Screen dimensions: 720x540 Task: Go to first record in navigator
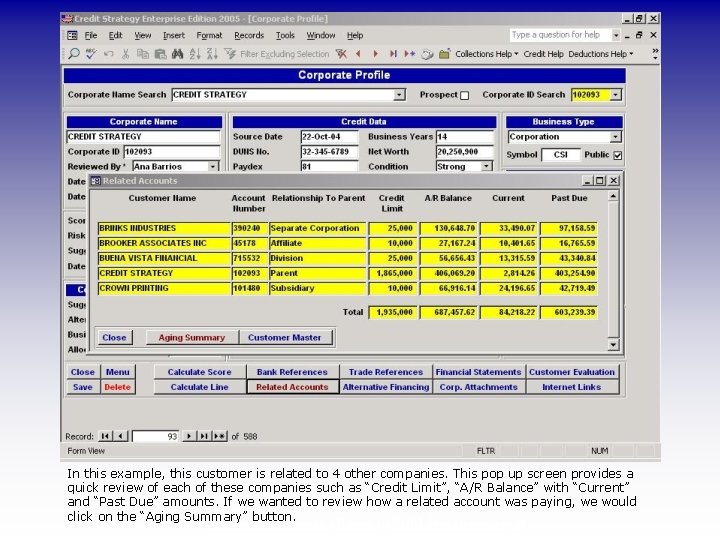click(105, 436)
